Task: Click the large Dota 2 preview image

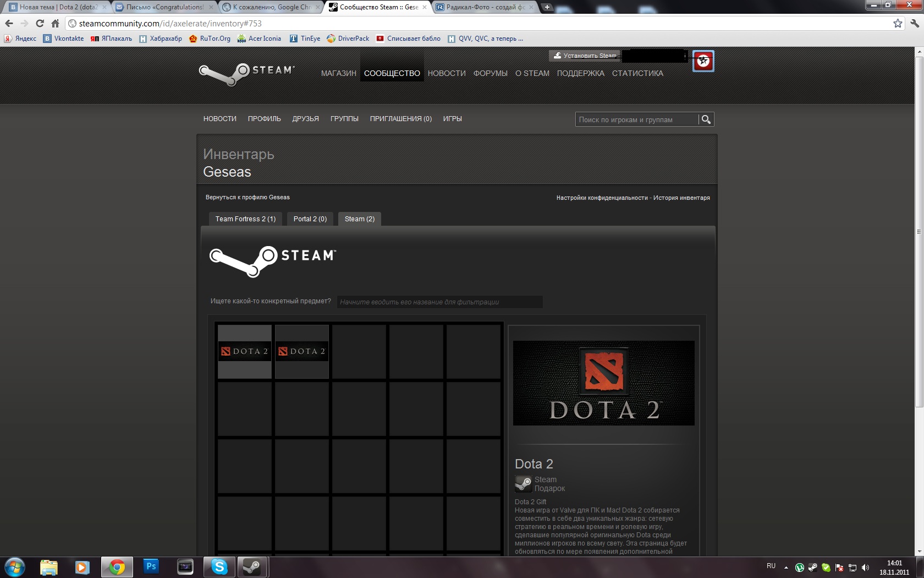Action: click(604, 383)
